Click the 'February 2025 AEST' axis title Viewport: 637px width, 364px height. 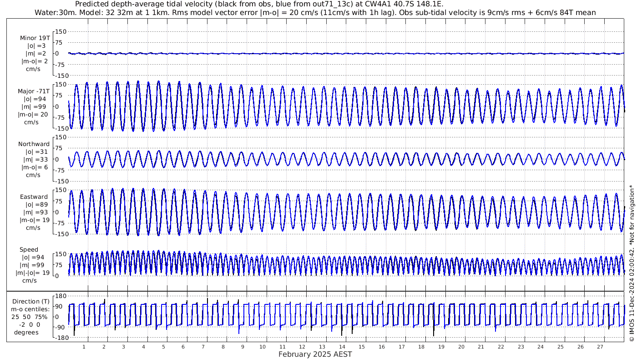click(315, 354)
